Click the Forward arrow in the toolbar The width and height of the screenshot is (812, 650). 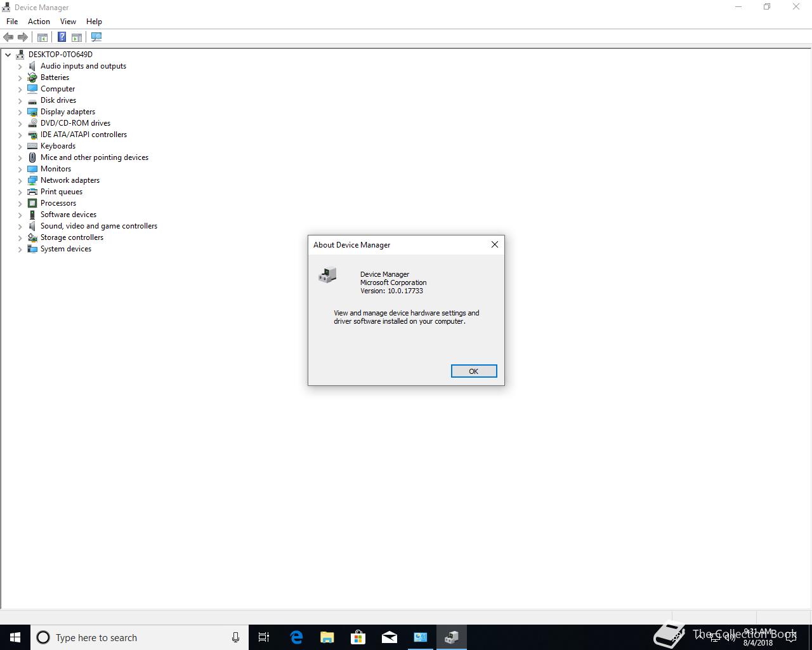tap(23, 37)
